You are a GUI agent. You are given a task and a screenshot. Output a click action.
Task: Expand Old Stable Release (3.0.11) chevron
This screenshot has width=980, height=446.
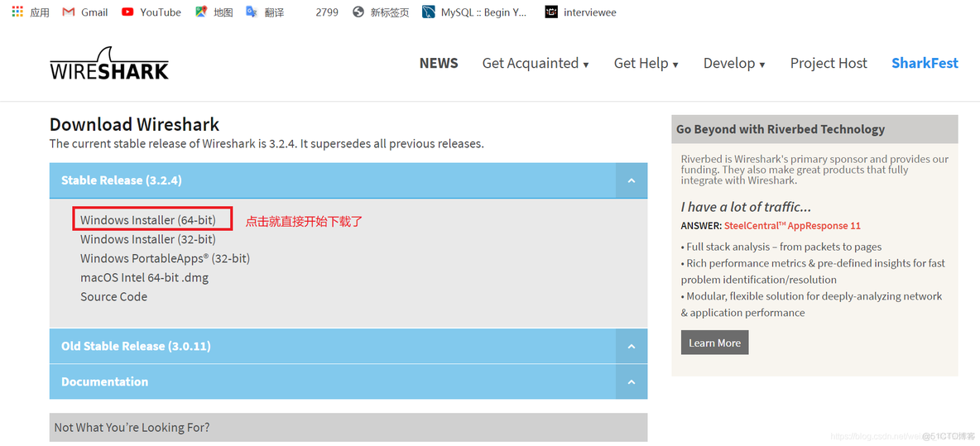(632, 346)
